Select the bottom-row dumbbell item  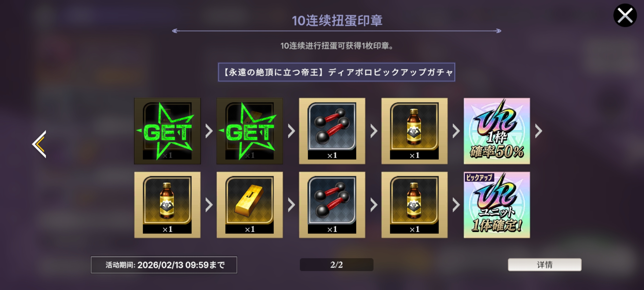[332, 205]
